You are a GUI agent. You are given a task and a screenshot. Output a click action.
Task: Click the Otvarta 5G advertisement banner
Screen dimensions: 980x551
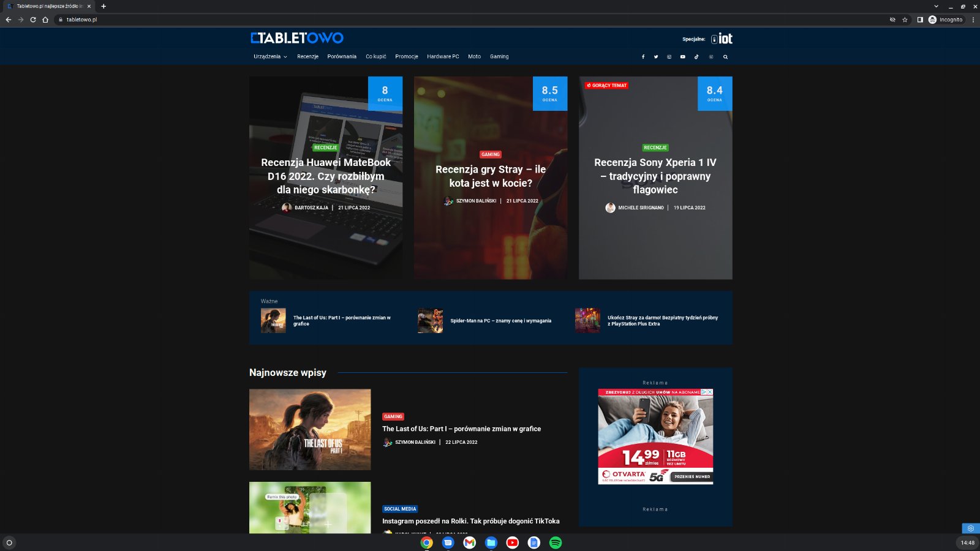(655, 437)
